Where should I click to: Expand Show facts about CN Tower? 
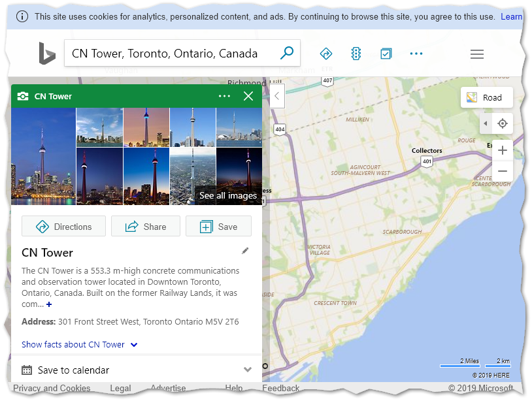(x=79, y=345)
